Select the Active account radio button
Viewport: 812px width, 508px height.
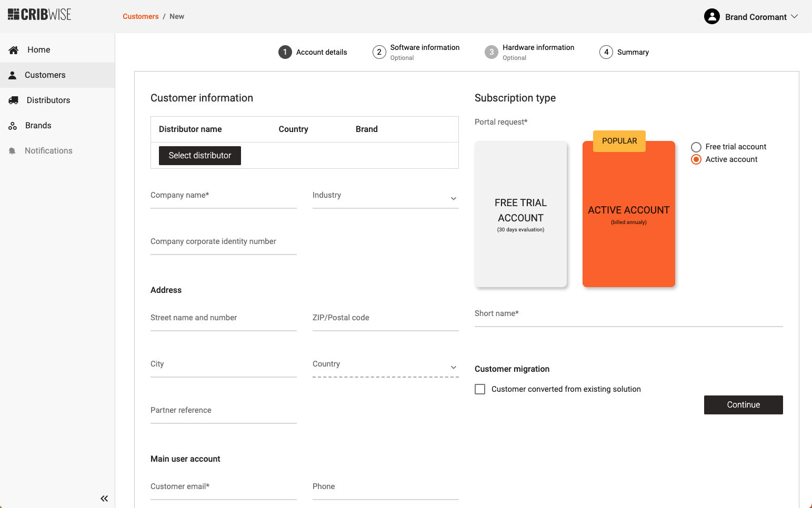(x=696, y=159)
